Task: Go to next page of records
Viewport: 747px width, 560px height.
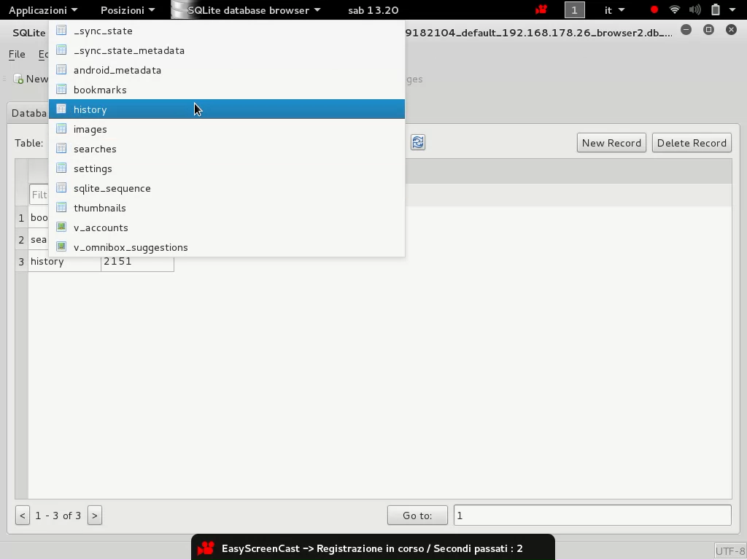Action: 95,516
